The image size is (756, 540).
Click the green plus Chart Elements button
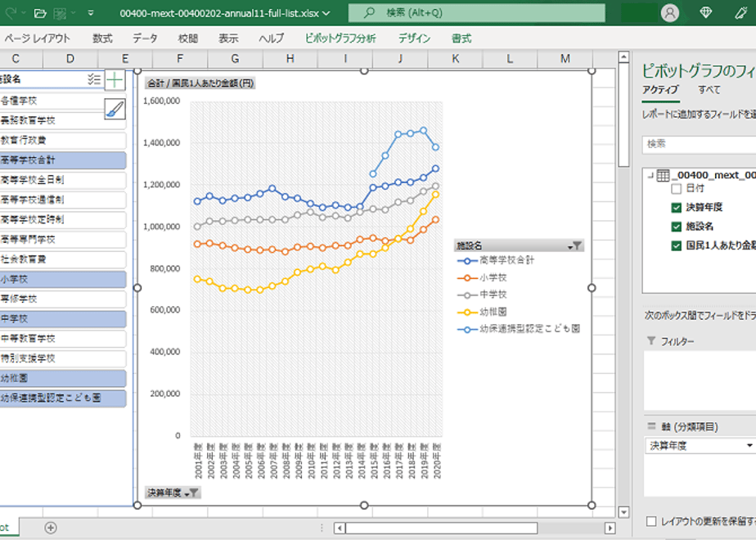tap(115, 80)
